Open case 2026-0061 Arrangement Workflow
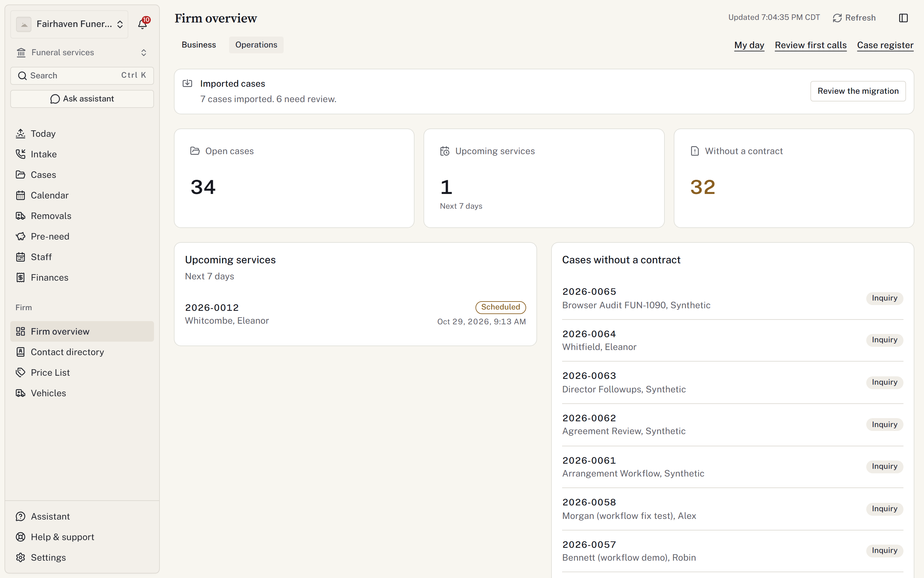The image size is (924, 578). coord(732,467)
